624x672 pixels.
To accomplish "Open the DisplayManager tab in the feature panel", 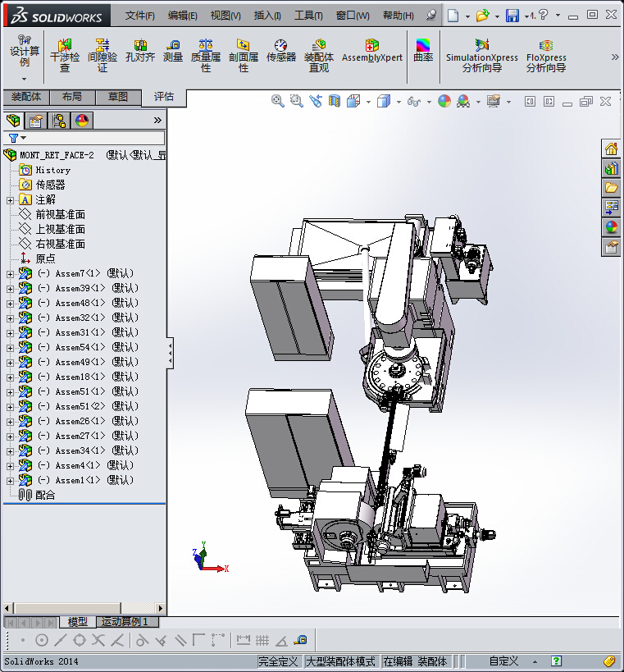I will (82, 121).
